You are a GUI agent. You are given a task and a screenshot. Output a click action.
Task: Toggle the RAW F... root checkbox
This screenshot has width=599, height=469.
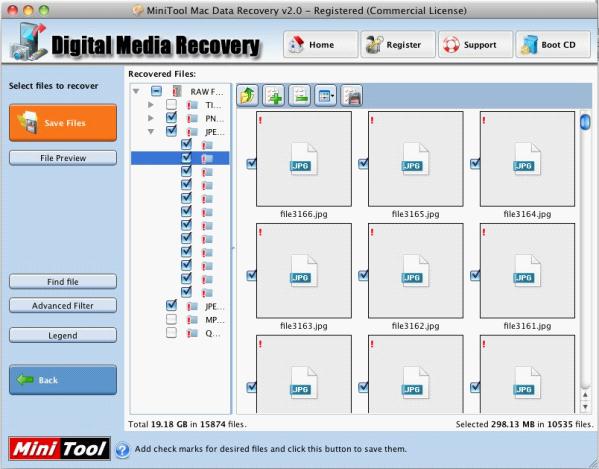tap(156, 91)
